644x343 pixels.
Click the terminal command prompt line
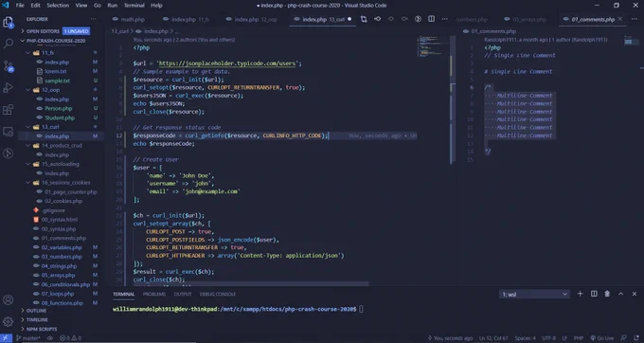pos(239,309)
